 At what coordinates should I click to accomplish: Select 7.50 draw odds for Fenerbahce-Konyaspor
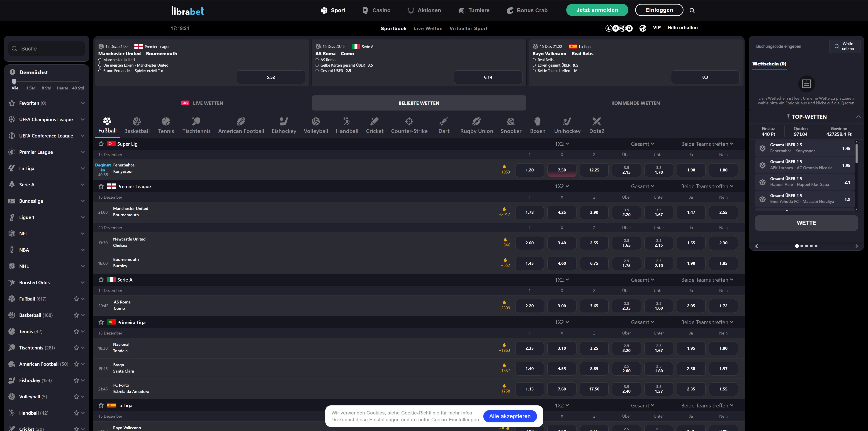(x=562, y=170)
